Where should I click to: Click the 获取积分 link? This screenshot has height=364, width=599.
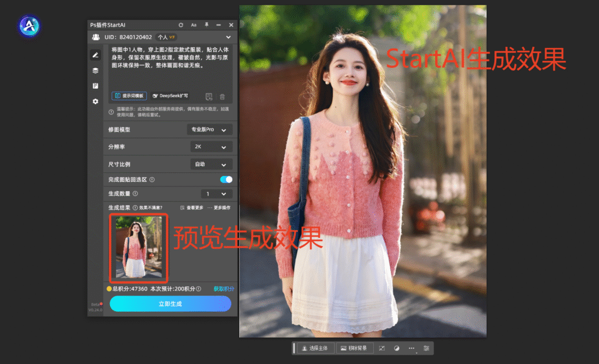coord(223,289)
